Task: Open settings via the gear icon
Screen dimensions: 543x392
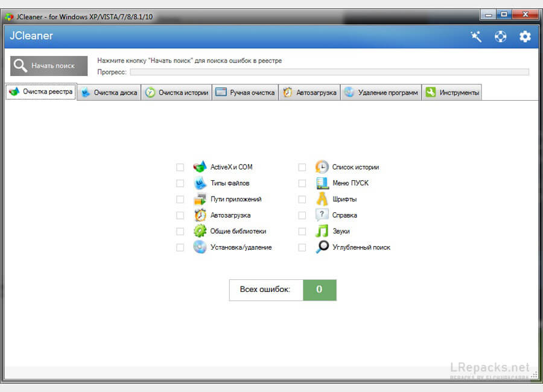Action: coord(525,37)
